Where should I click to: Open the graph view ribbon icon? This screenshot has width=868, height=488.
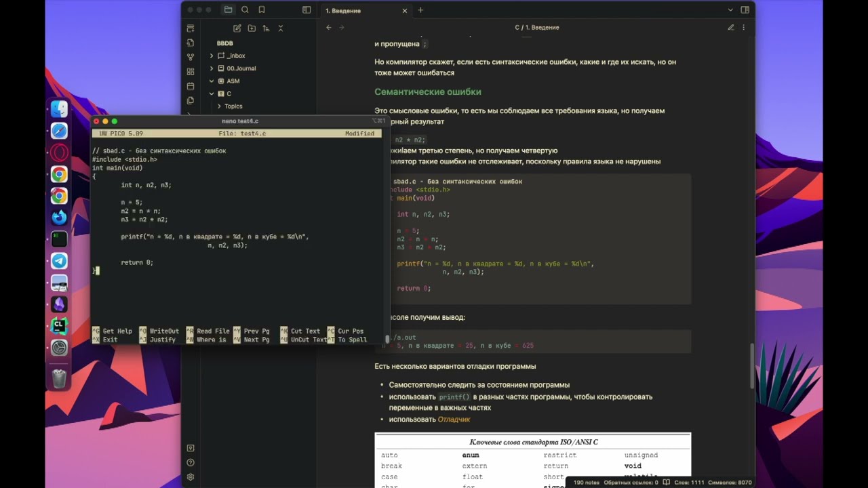(x=191, y=58)
